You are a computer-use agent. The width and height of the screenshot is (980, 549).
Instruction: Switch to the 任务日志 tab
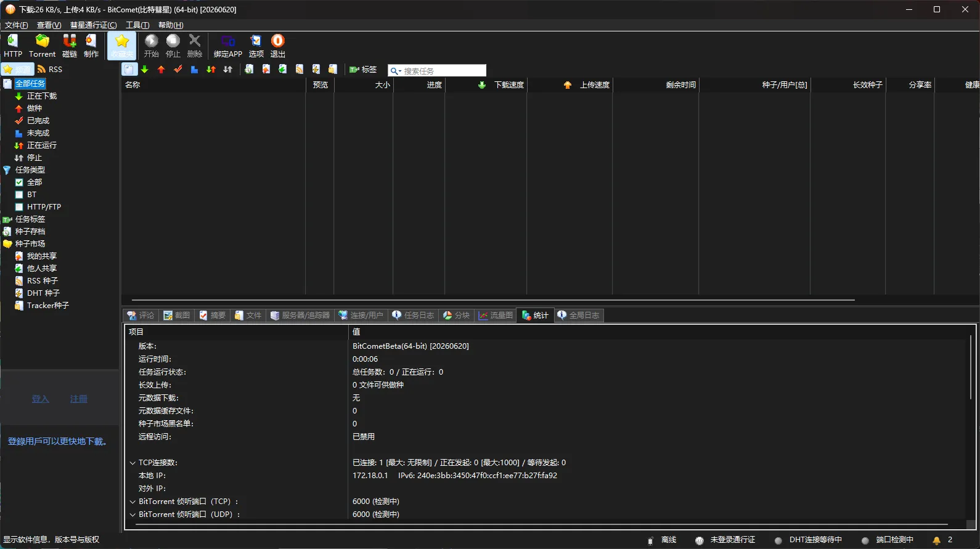(413, 315)
